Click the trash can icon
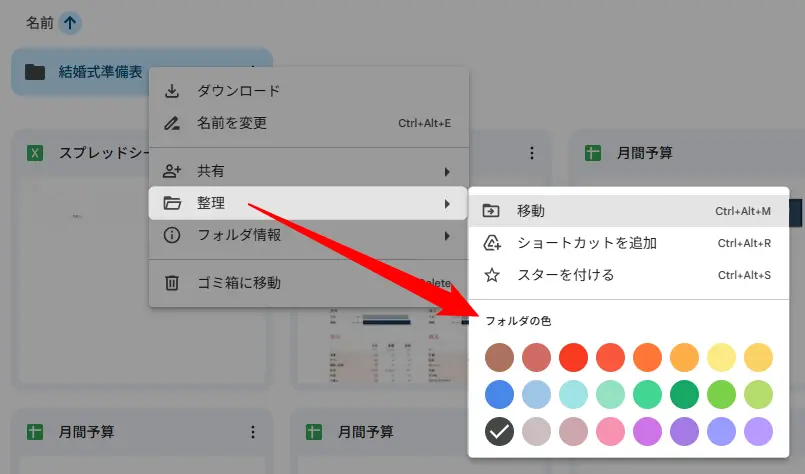The width and height of the screenshot is (805, 474). [172, 283]
